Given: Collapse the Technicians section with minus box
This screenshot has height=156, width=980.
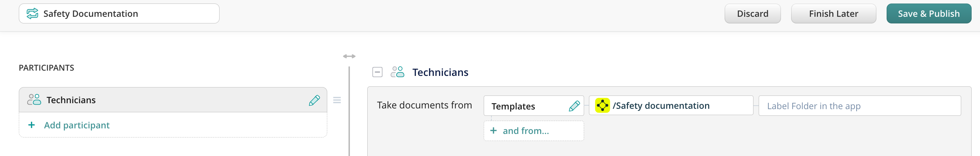Looking at the screenshot, I should [x=377, y=72].
